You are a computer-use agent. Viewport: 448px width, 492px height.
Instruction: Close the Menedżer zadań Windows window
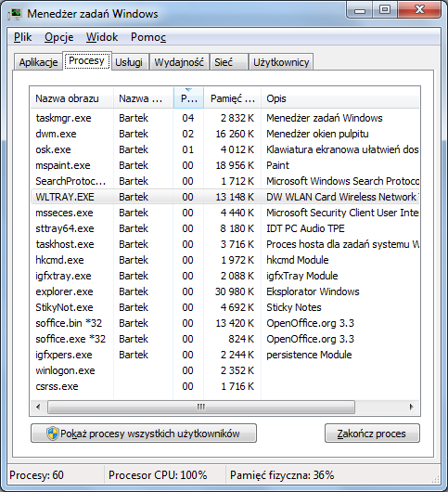pos(419,10)
